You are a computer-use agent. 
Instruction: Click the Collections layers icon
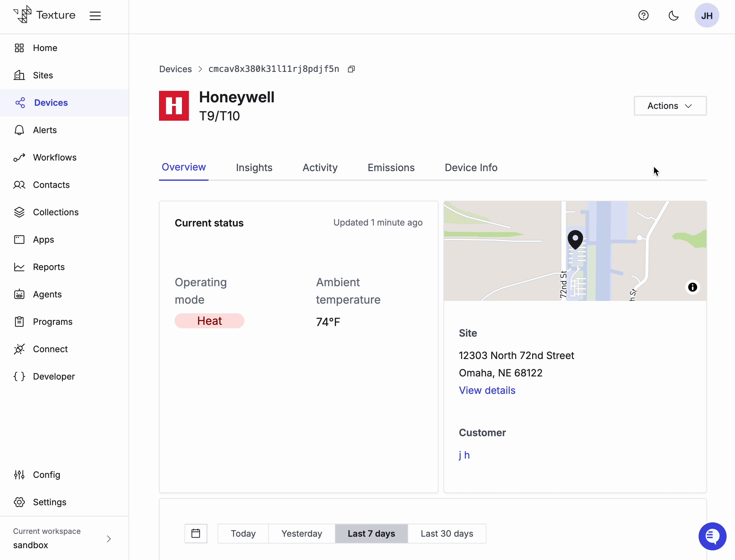tap(19, 212)
